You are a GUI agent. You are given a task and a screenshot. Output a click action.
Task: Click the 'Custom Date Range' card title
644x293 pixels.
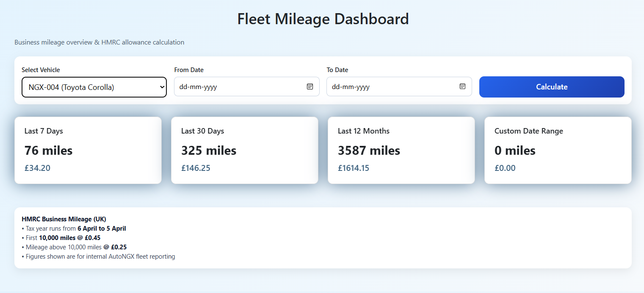(x=528, y=131)
